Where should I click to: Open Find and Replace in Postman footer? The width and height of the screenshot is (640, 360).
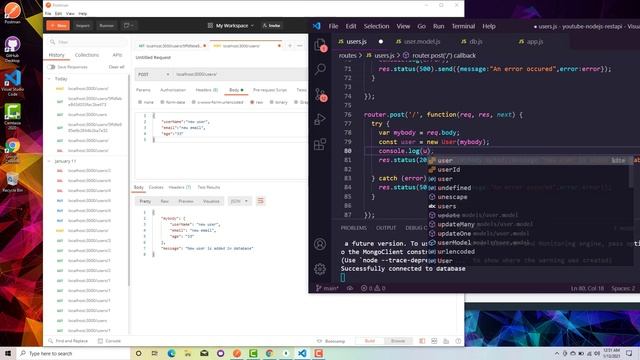pos(68,341)
